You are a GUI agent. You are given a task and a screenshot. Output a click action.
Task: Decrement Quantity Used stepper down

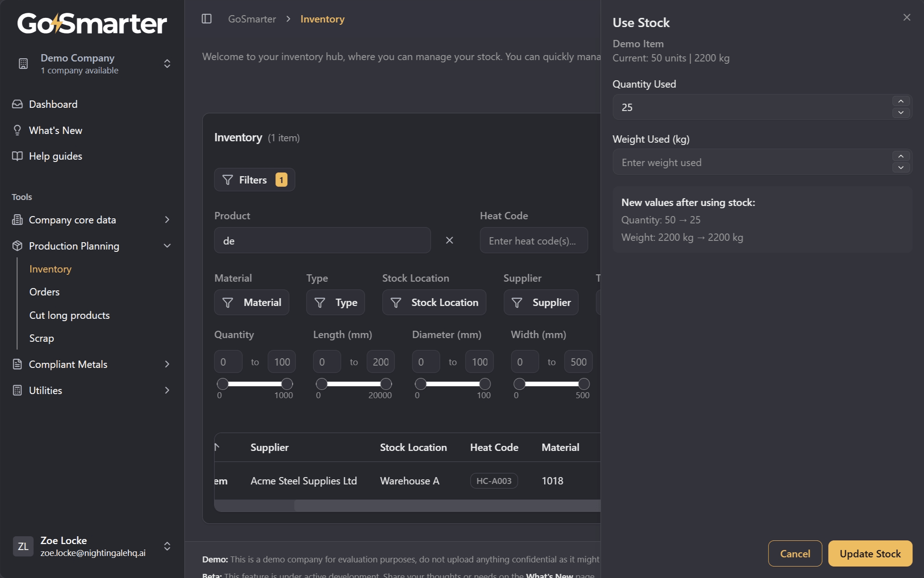(901, 112)
